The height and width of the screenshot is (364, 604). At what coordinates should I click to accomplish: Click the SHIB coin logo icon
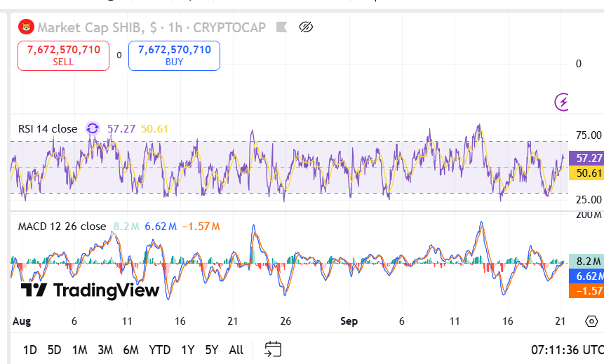(x=27, y=27)
